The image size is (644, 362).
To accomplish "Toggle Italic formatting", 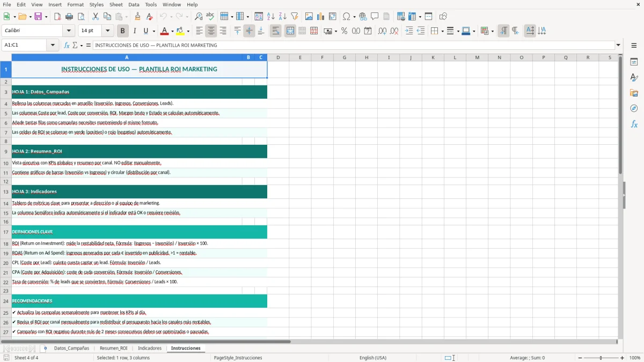I will (x=135, y=31).
